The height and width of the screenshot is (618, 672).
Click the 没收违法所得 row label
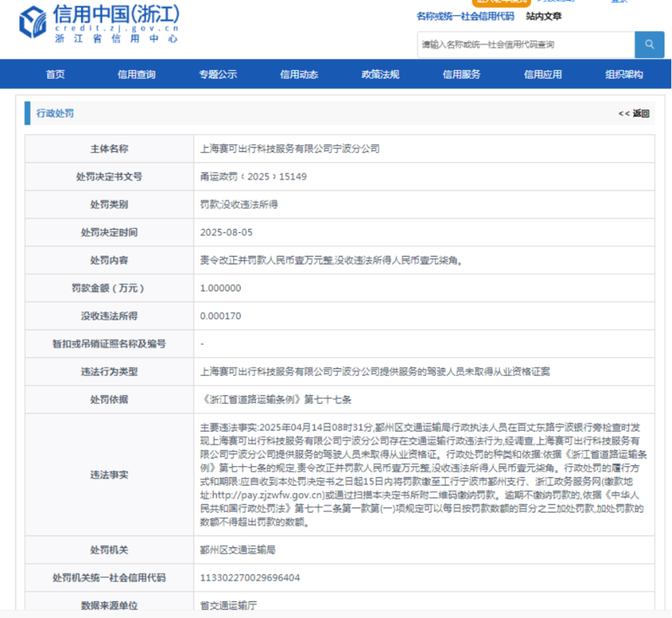[x=109, y=316]
